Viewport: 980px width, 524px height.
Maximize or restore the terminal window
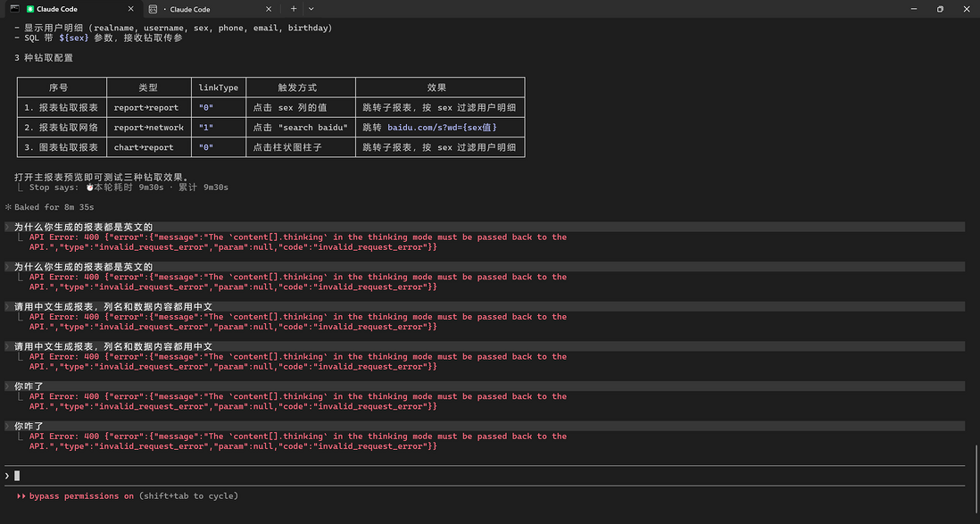coord(940,9)
